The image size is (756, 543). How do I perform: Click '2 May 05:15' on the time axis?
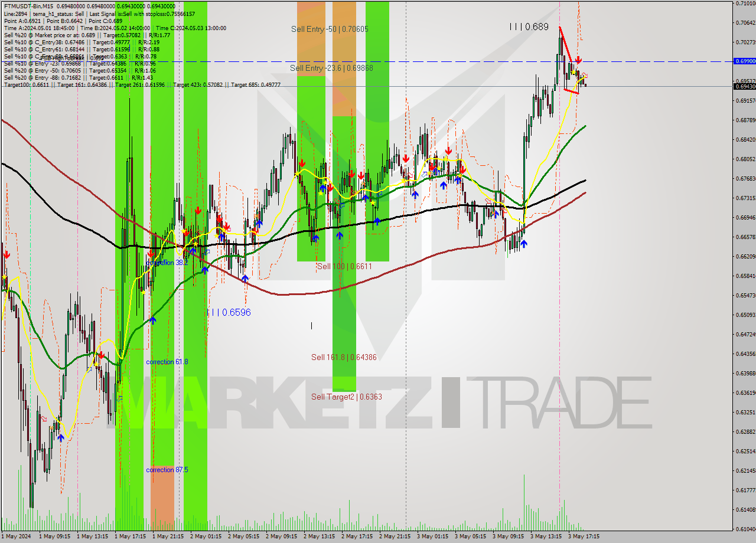tap(244, 537)
